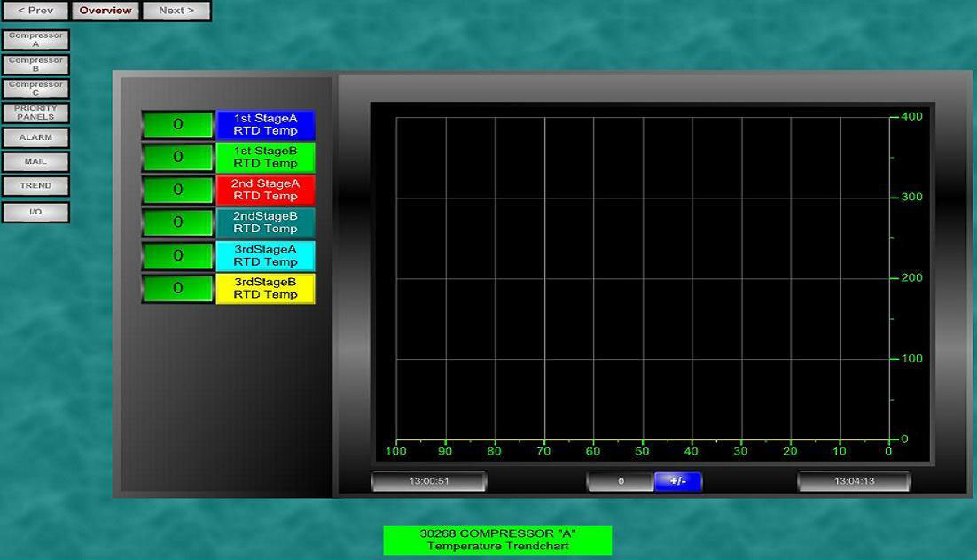Toggle the 1st StageB RTD Temp trace
The image size is (977, 560).
pyautogui.click(x=265, y=158)
